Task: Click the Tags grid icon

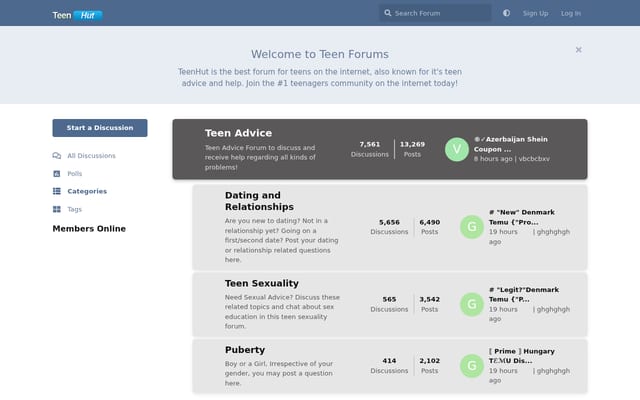Action: [57, 209]
